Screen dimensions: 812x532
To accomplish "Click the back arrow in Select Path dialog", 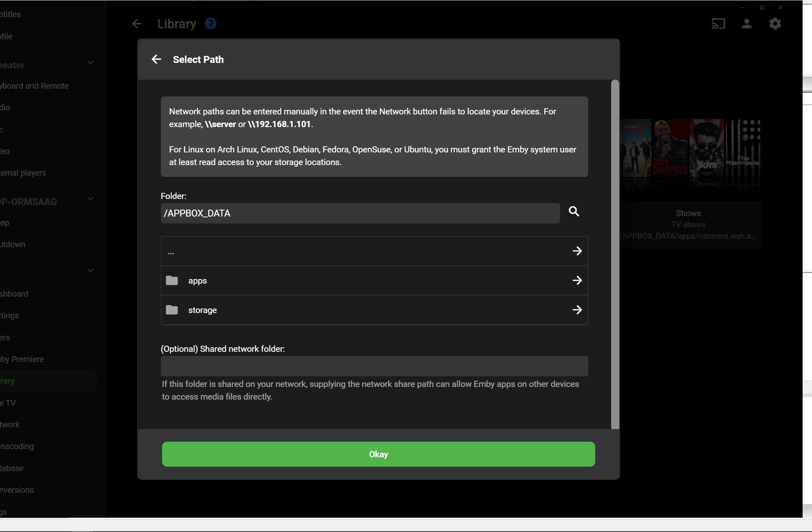I will tap(156, 59).
